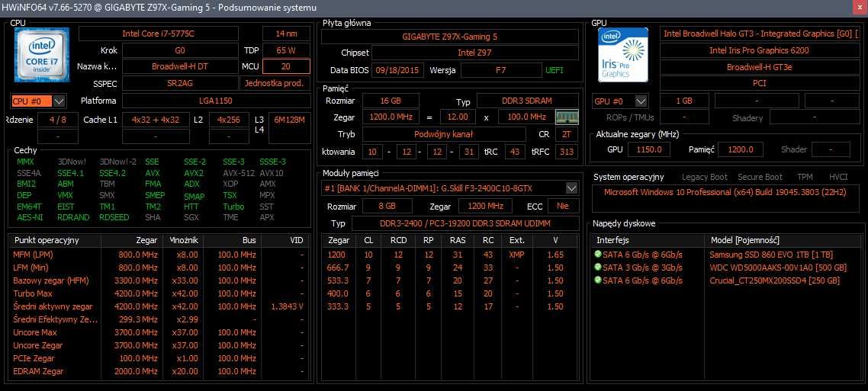This screenshot has height=391, width=868.
Task: Click the Intel Iris Pro Graphics 6200 field
Action: [x=759, y=50]
